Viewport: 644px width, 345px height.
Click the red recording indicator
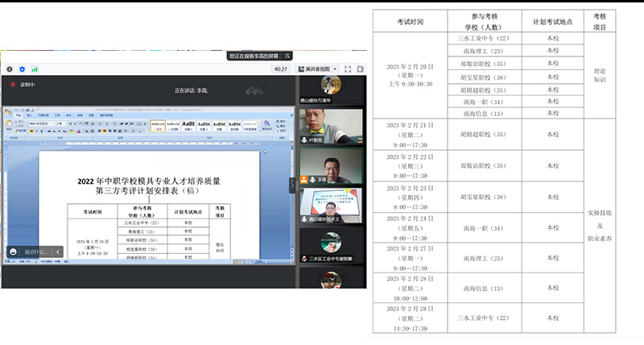13,84
